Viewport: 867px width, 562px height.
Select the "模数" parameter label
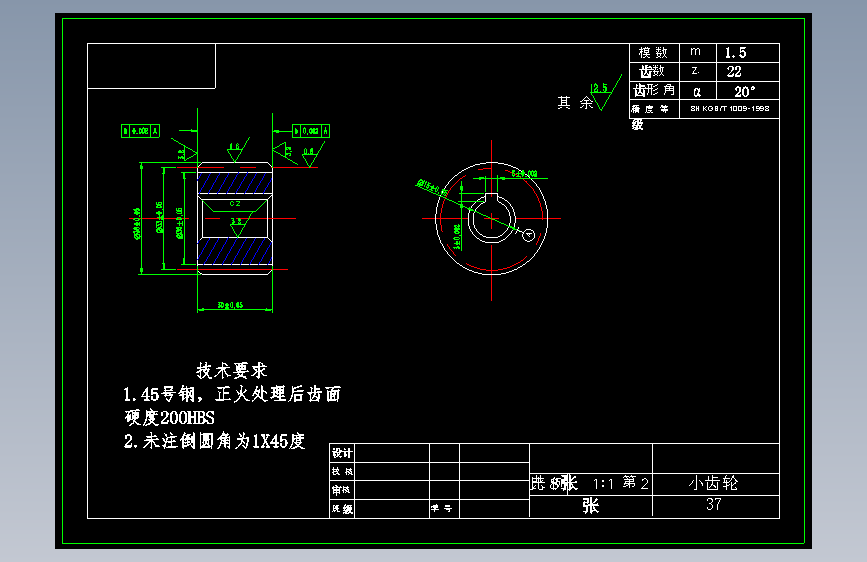click(x=653, y=53)
